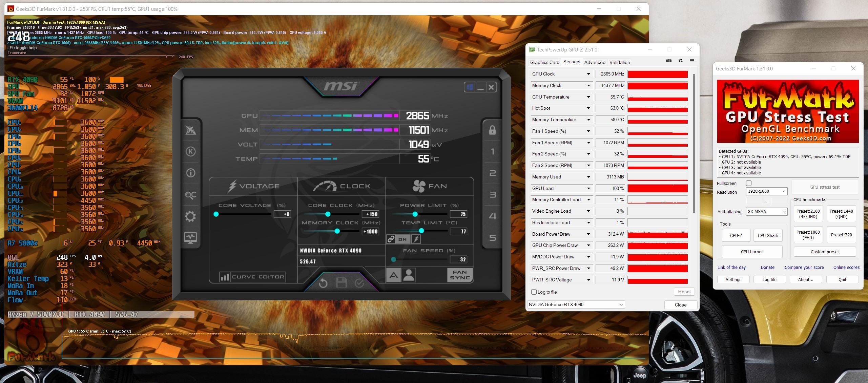Take GPU-Z screenshot camera icon
Screen dimensions: 868x383
tap(668, 61)
